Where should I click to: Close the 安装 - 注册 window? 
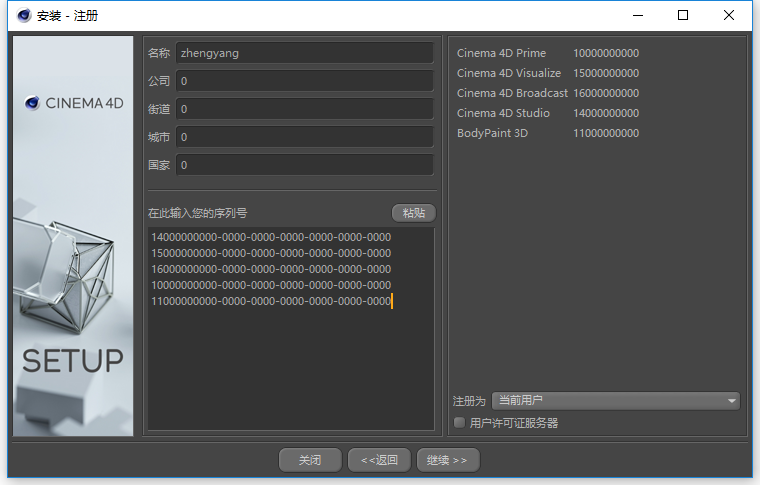(x=728, y=16)
